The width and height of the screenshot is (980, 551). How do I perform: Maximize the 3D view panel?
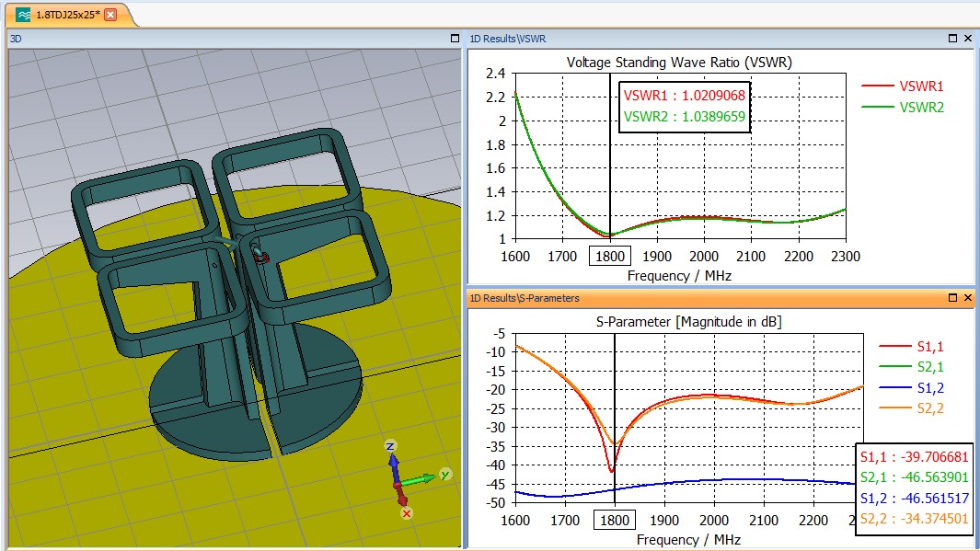(454, 39)
